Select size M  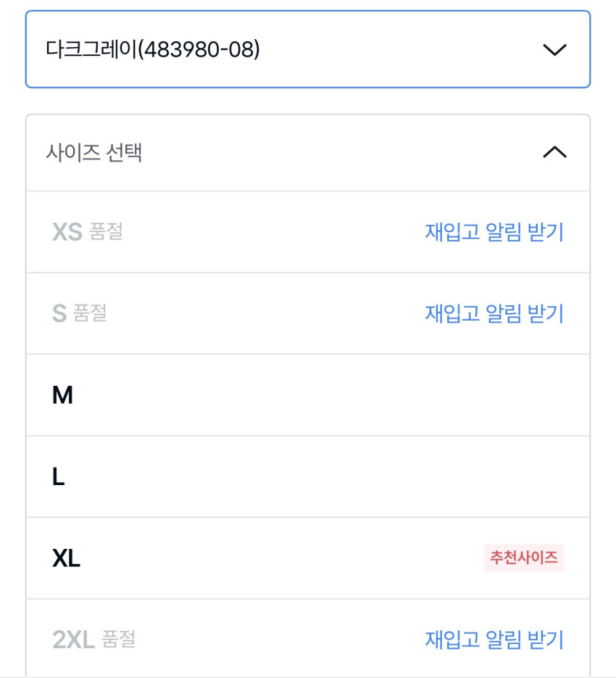click(63, 395)
